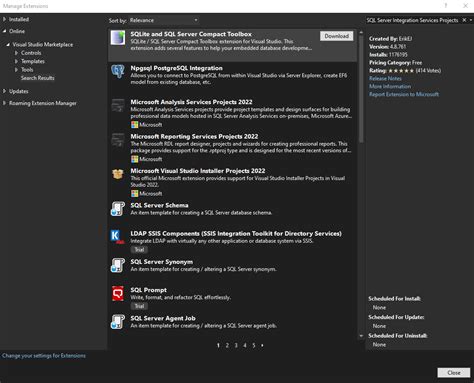Click the results list scrollbar thumb
Viewport: 474px width, 383px height.
[x=361, y=89]
